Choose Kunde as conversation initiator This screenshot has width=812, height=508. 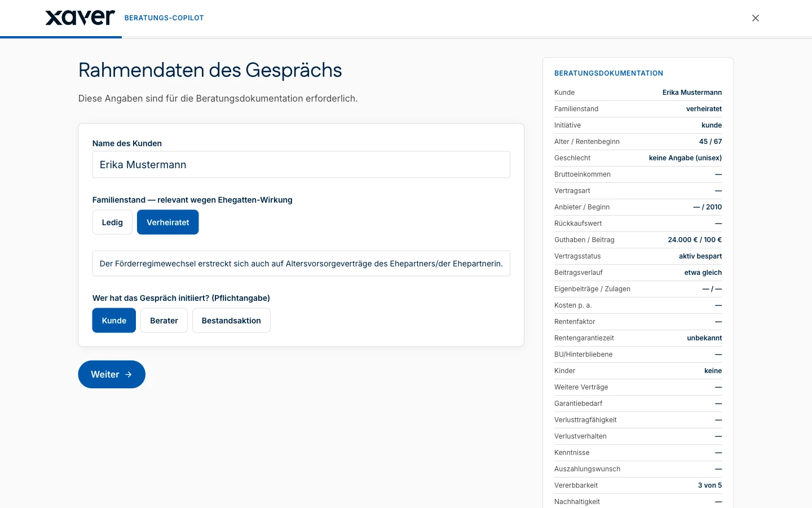[114, 321]
